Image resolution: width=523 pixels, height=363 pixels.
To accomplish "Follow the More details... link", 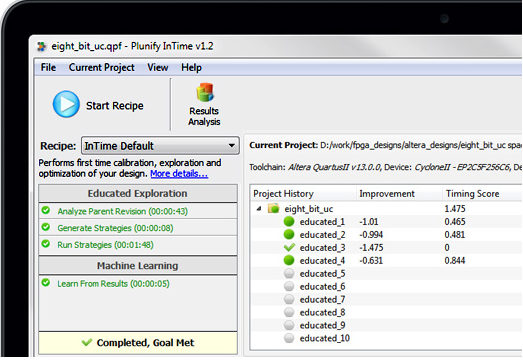I will [179, 174].
